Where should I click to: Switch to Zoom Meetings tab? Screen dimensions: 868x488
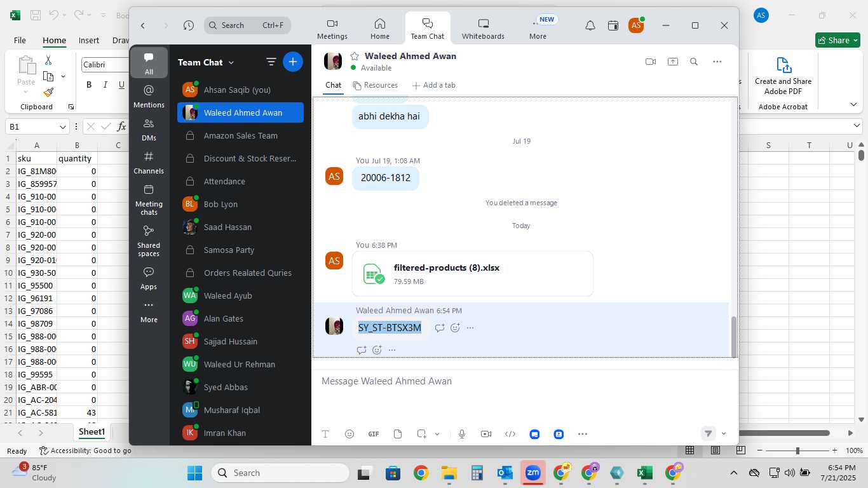pos(332,29)
